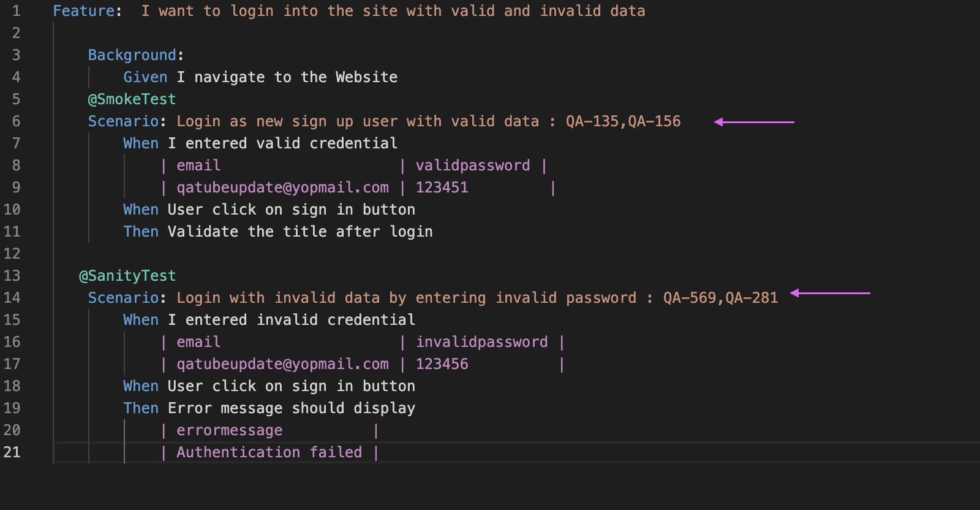Click the Background keyword
The height and width of the screenshot is (510, 980).
click(x=132, y=55)
